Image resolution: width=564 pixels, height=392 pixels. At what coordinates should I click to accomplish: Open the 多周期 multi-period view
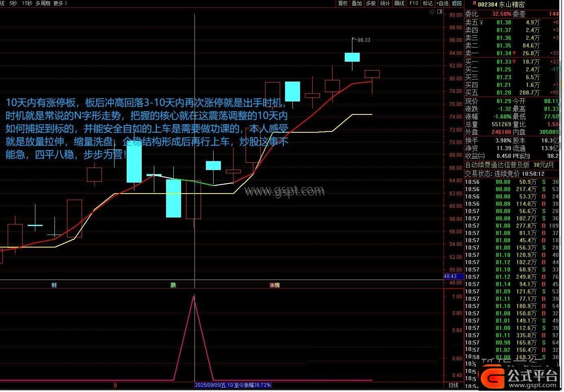(x=43, y=3)
